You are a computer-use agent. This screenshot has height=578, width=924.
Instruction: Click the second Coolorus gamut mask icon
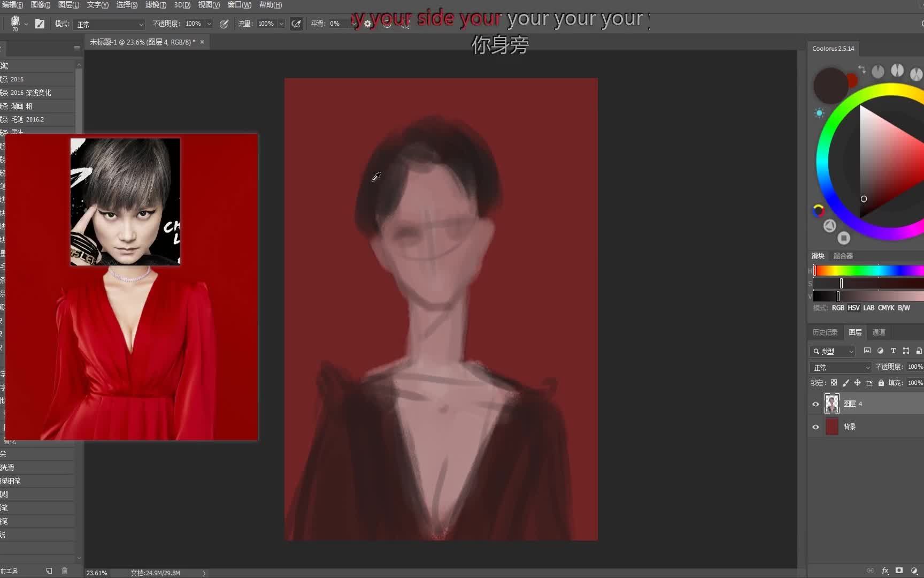point(897,70)
